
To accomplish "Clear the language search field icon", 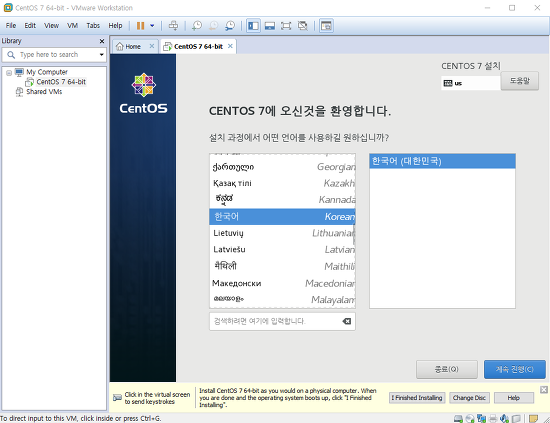I will (x=347, y=321).
